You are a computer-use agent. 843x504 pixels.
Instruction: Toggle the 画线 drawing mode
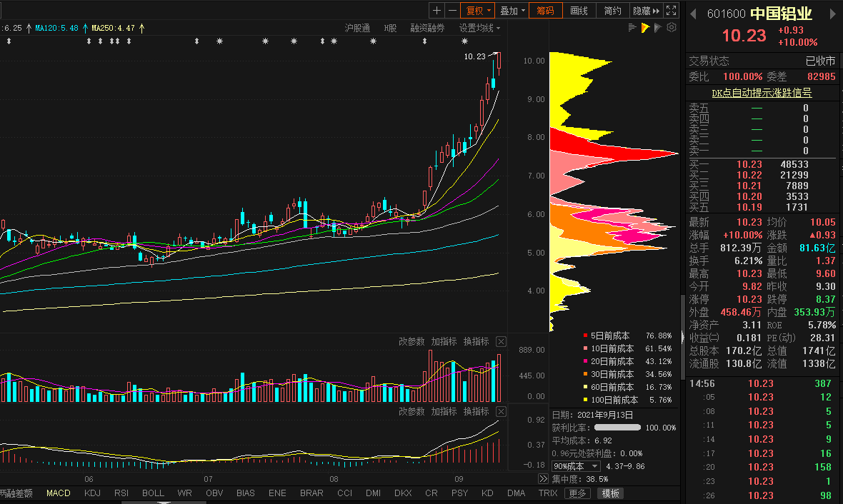(x=579, y=10)
